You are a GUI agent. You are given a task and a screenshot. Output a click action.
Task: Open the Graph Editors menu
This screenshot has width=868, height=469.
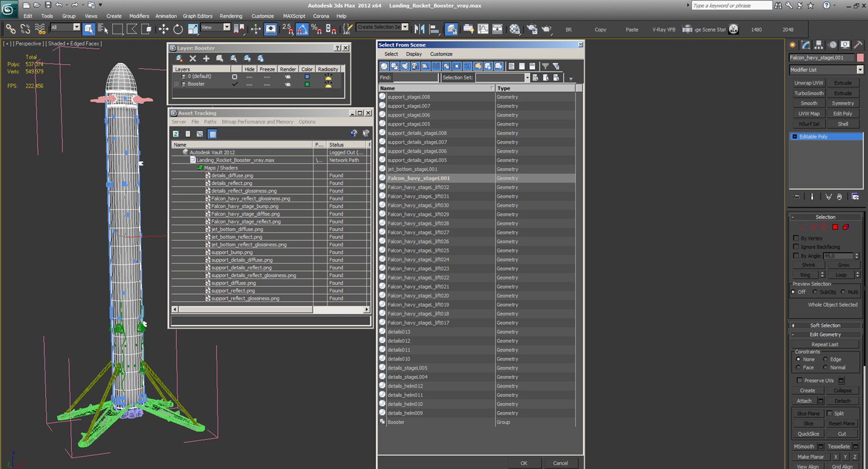coord(198,16)
